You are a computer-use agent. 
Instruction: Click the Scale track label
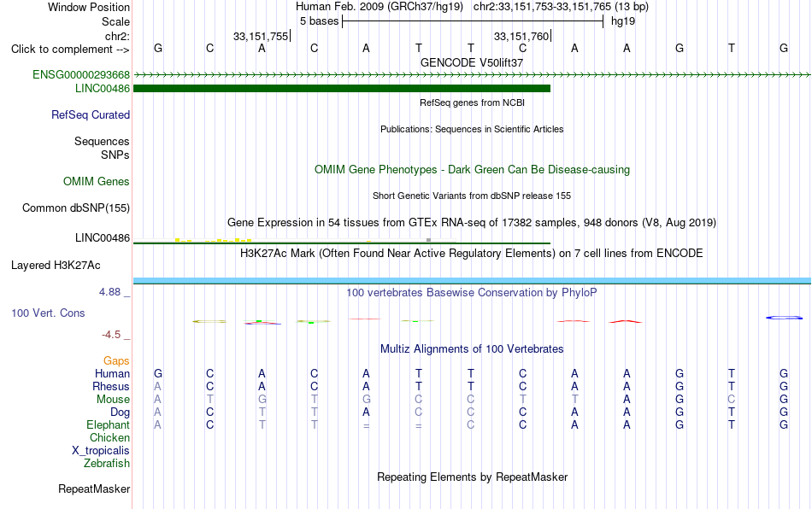point(116,21)
